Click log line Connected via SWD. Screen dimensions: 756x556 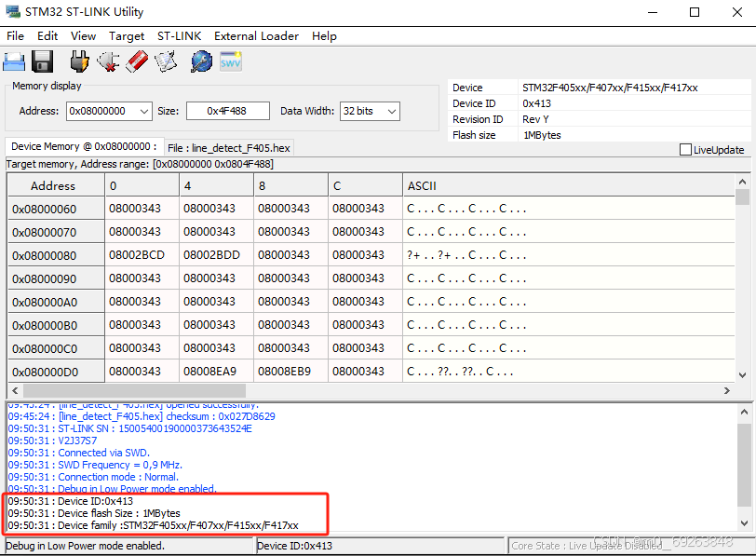click(79, 453)
